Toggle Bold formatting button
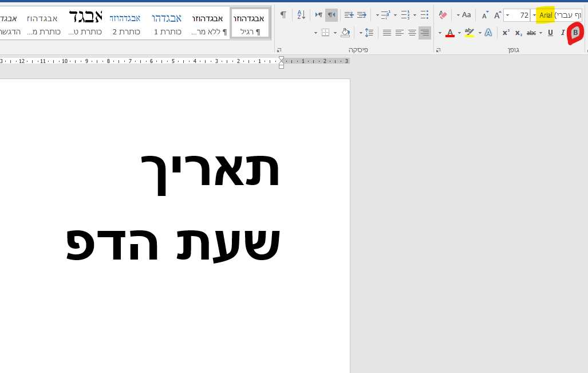This screenshot has width=588, height=373. coord(575,33)
